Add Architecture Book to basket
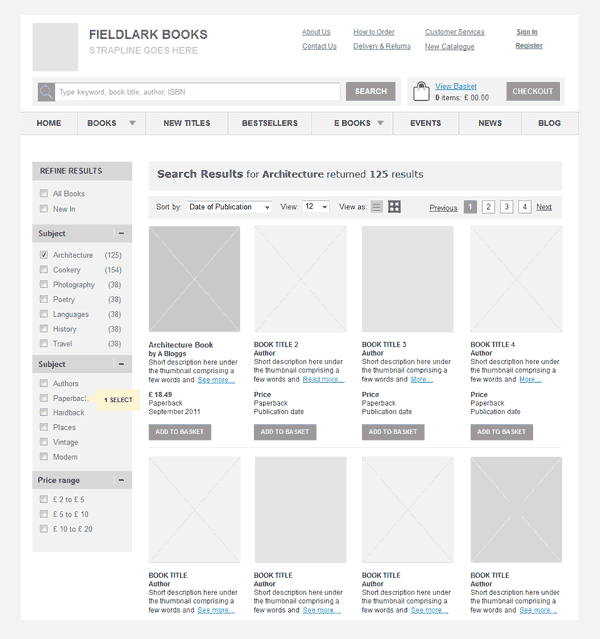The width and height of the screenshot is (600, 639). (179, 432)
